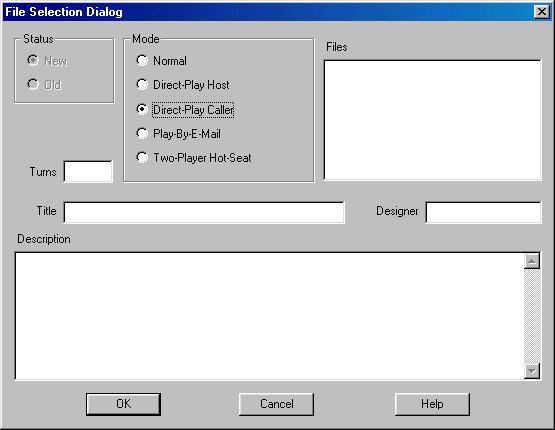Viewport: 555px width, 430px height.
Task: Click the Designer text field
Action: coord(484,212)
